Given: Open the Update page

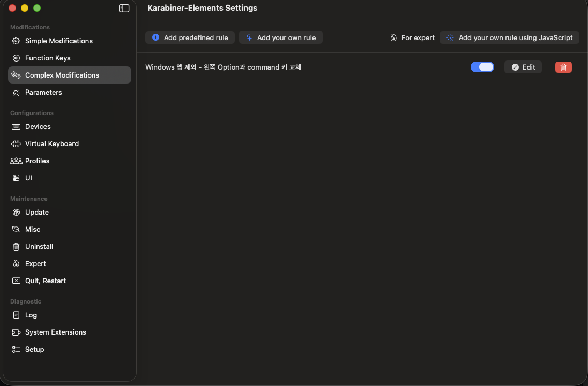Looking at the screenshot, I should pyautogui.click(x=69, y=213).
